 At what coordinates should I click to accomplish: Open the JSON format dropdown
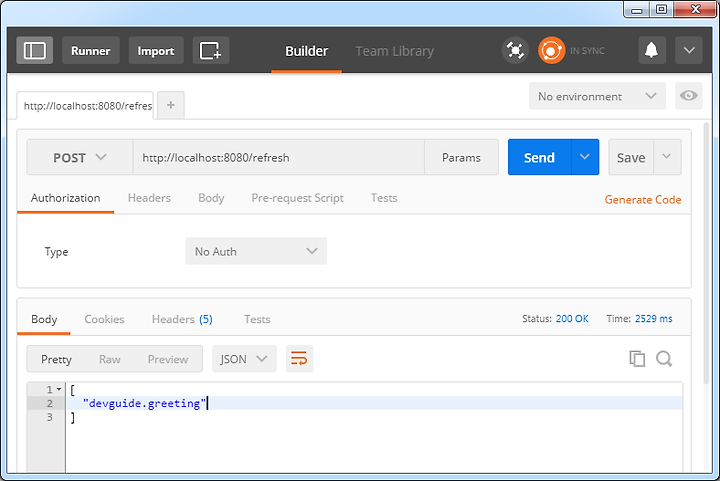244,358
